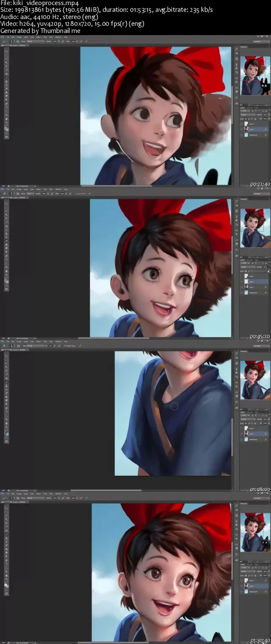Open brush Mode dropdown in 00:45:20 options bar
The height and width of the screenshot is (644, 271).
point(30,194)
